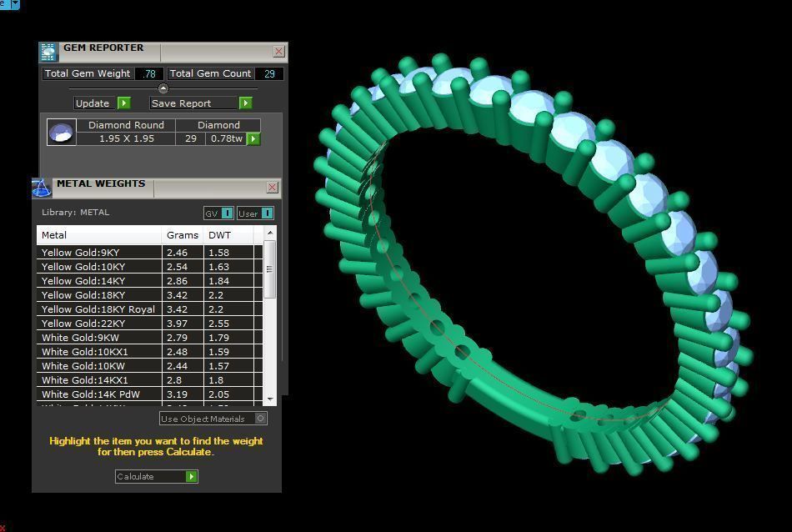Click the Diamond Round gem thumbnail
Screen dimensions: 792x532
click(x=62, y=133)
